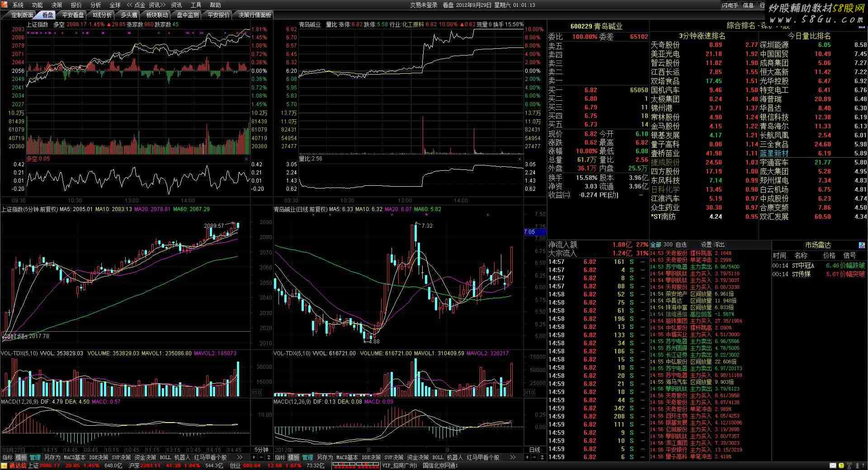868x470 pixels.
Task: Click the 通达信 logo icon in the status bar
Action: [4, 465]
